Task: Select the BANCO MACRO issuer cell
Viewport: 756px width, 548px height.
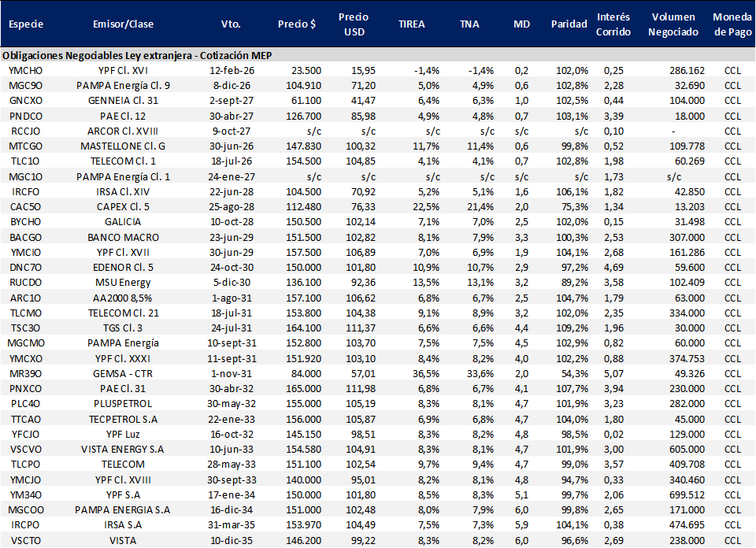Action: 123,237
